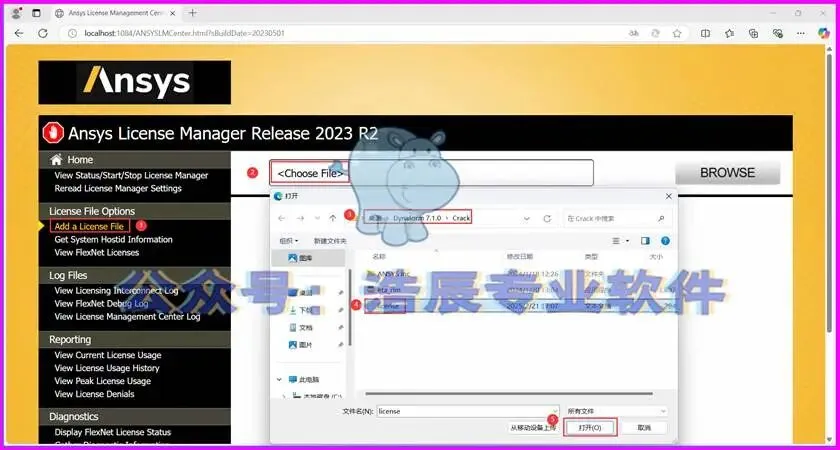Open Add a License File link
Viewport: 840px width, 450px height.
pyautogui.click(x=89, y=226)
